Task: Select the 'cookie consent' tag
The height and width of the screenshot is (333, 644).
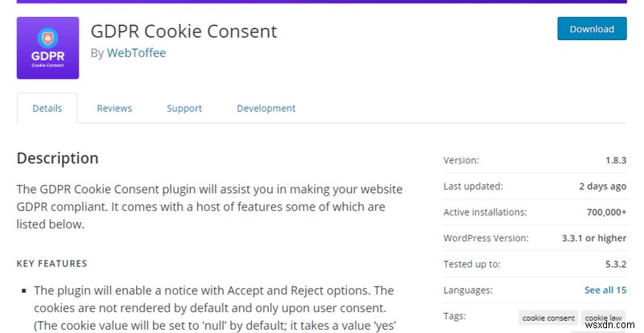Action: tap(548, 318)
